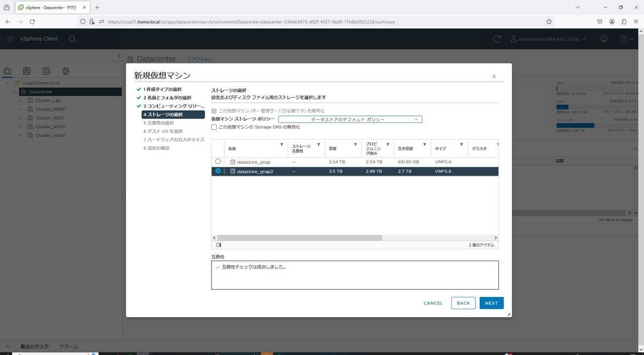Switch to Storage inventory view
This screenshot has height=355, width=644.
click(x=46, y=71)
